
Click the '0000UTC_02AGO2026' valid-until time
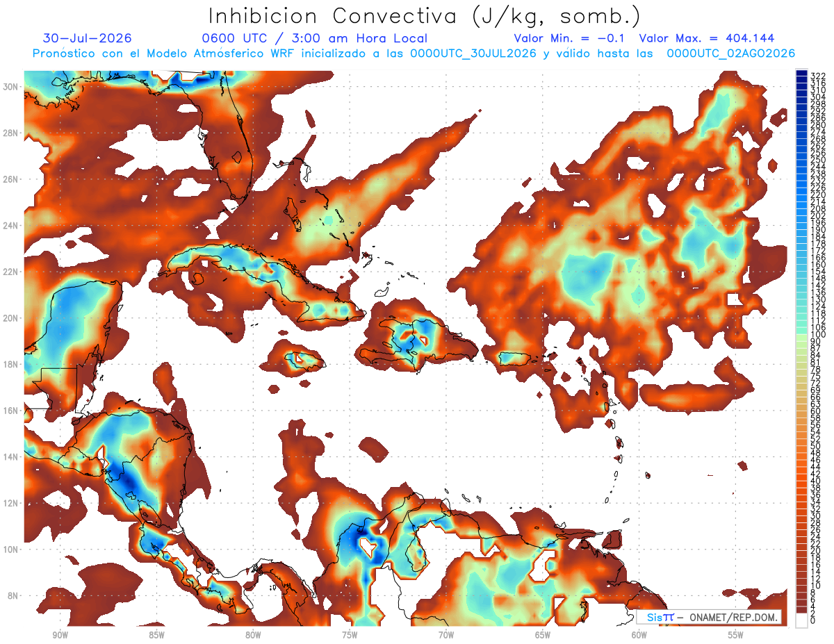point(730,53)
